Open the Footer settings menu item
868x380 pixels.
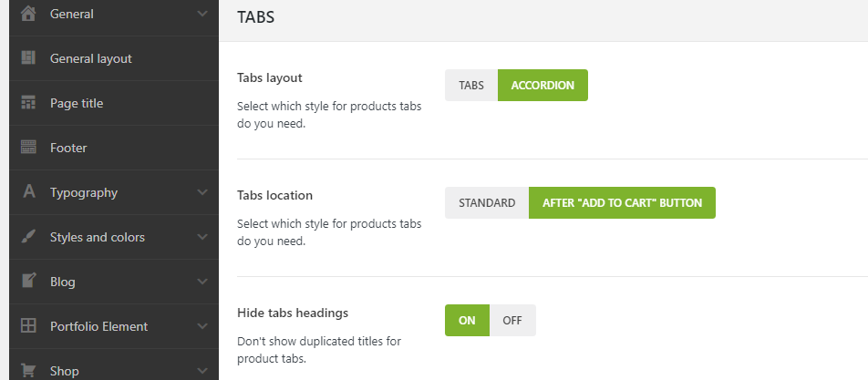[68, 148]
